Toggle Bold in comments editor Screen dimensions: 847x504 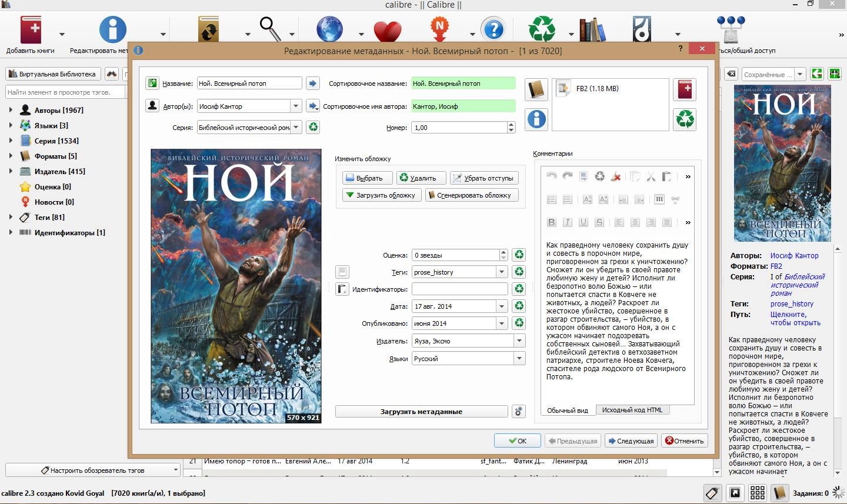point(551,222)
